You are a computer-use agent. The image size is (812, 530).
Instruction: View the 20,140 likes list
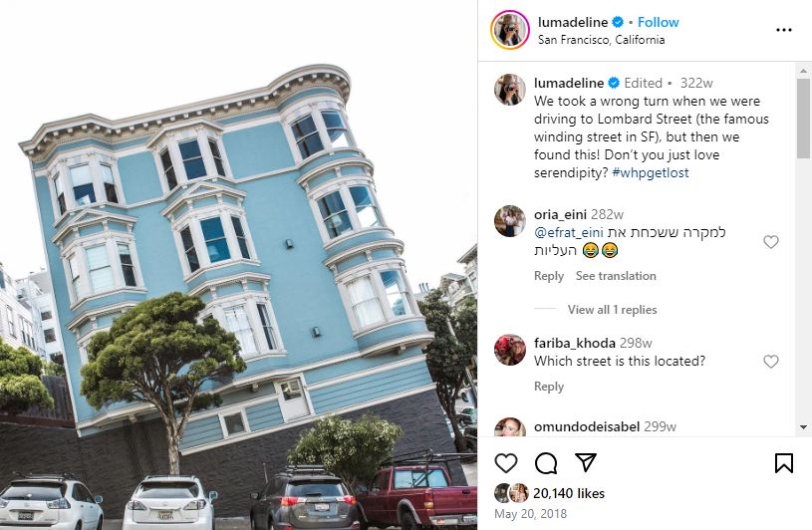coord(569,493)
